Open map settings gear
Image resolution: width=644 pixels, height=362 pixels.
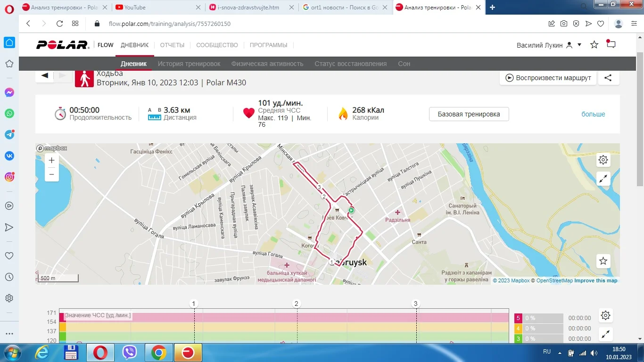[603, 160]
